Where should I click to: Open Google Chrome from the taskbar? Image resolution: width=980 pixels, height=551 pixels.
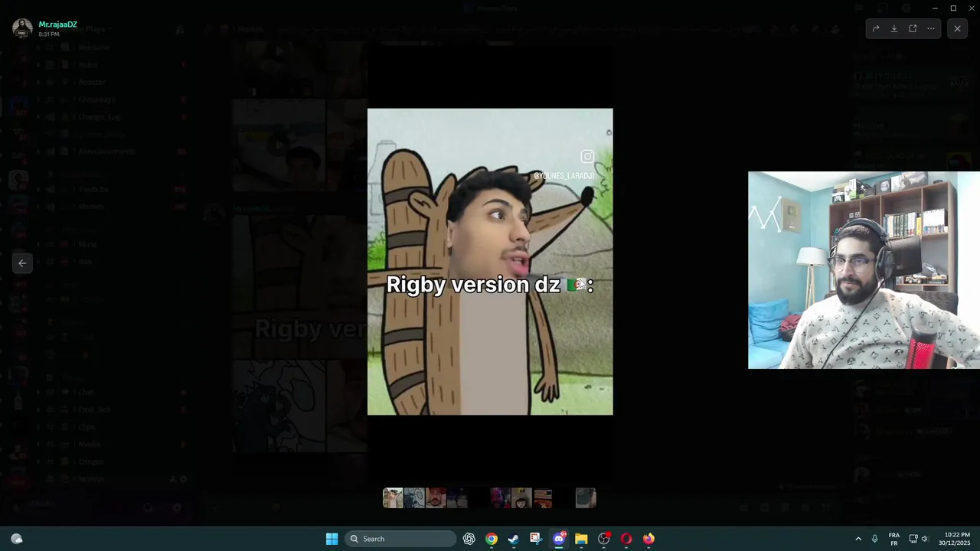[x=492, y=539]
